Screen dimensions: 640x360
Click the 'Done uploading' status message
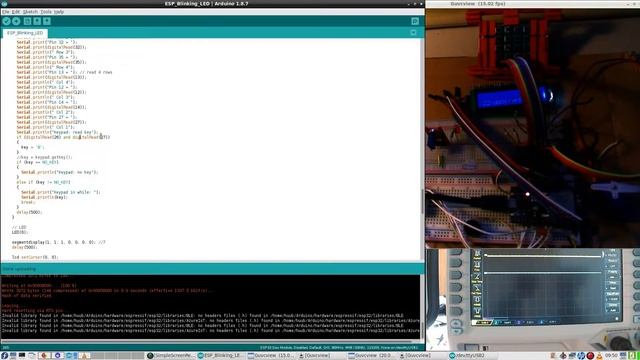19,269
